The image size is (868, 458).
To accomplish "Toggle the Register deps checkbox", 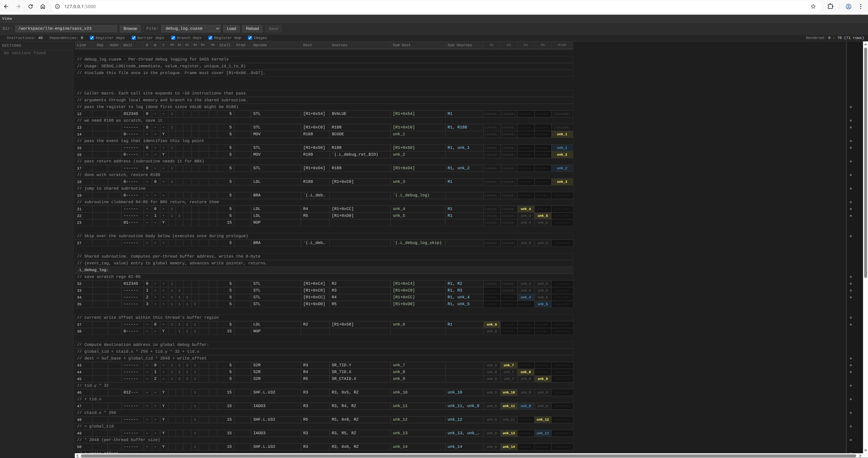I will pos(92,38).
